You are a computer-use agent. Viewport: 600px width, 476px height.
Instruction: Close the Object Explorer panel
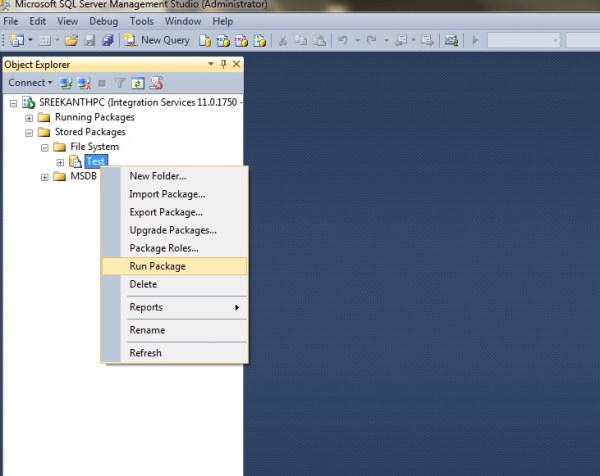click(x=236, y=64)
